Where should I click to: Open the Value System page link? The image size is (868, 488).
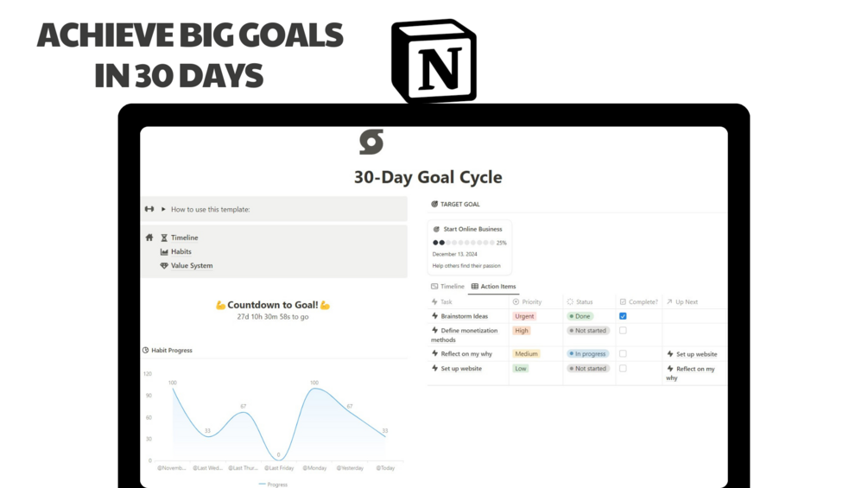click(x=192, y=265)
